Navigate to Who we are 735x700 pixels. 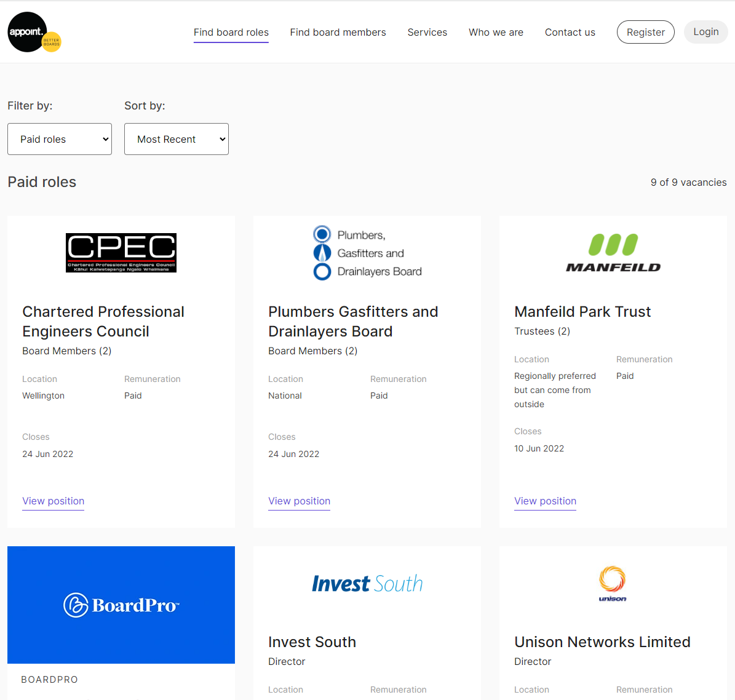(x=496, y=33)
